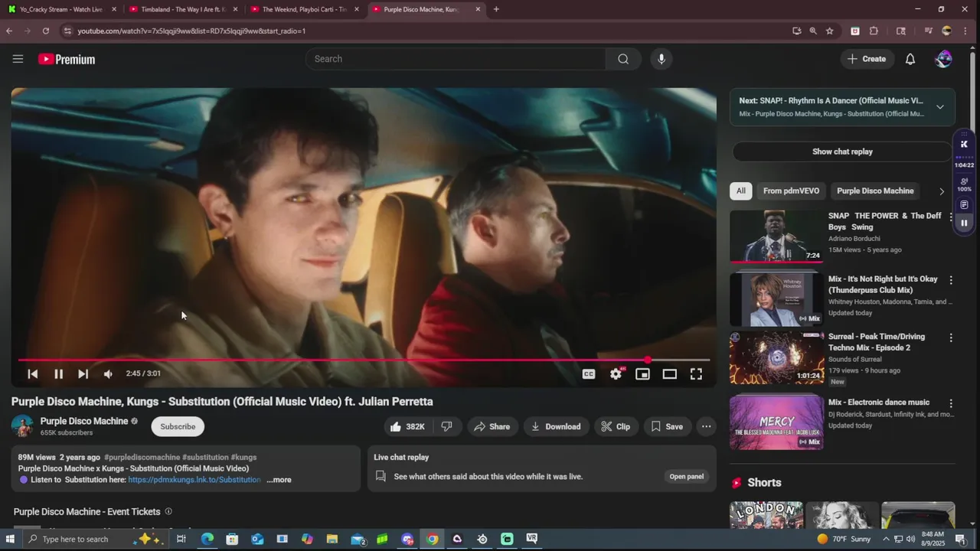Open Purple Disco Machine channel avatar
The height and width of the screenshot is (551, 980).
click(22, 426)
